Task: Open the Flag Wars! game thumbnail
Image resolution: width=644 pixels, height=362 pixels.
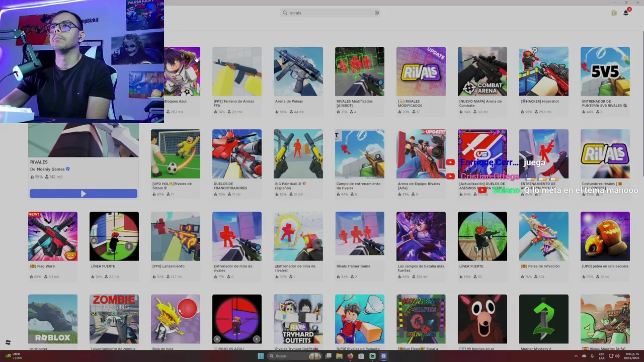Action: pyautogui.click(x=53, y=236)
